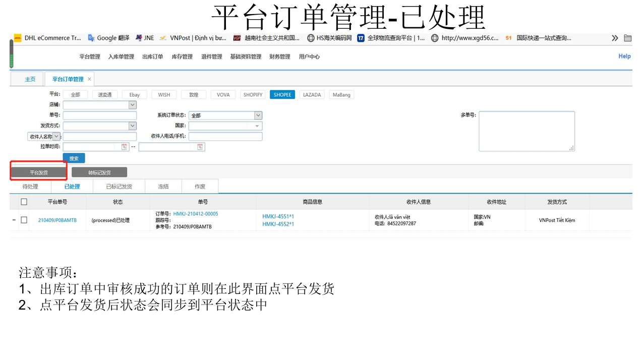Image resolution: width=644 pixels, height=360 pixels.
Task: Tick the select-all checkbox in table header
Action: [24, 202]
